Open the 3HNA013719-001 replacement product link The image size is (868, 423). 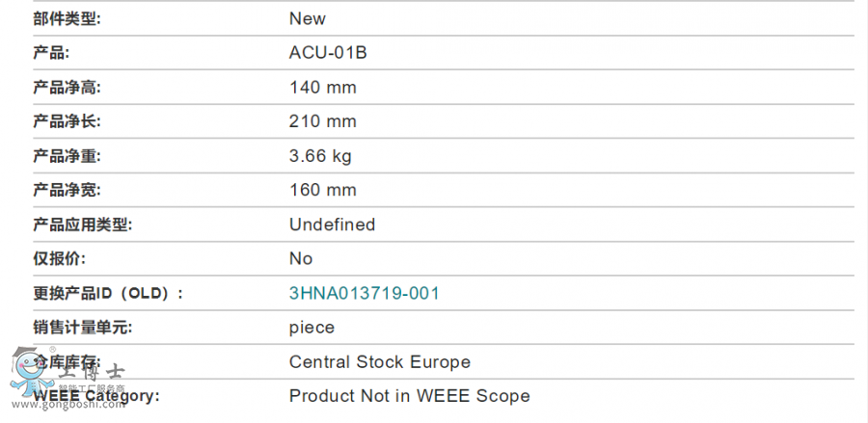[365, 293]
